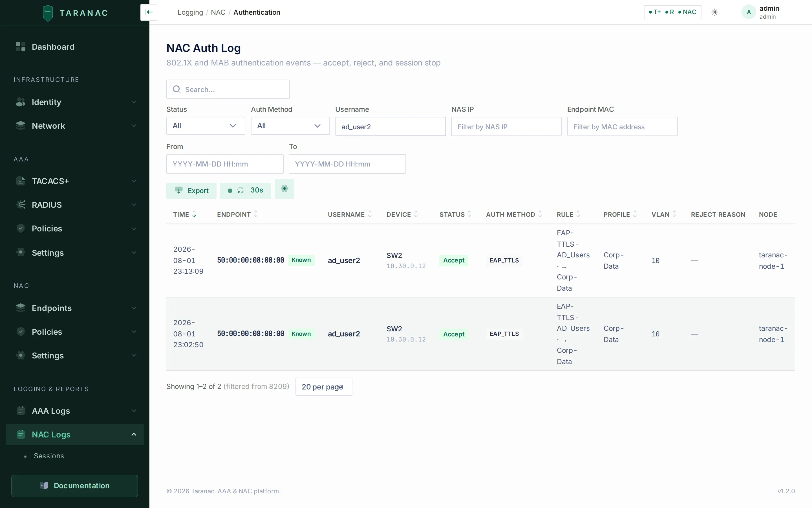The width and height of the screenshot is (812, 508).
Task: Click the Identity users icon
Action: pos(21,102)
